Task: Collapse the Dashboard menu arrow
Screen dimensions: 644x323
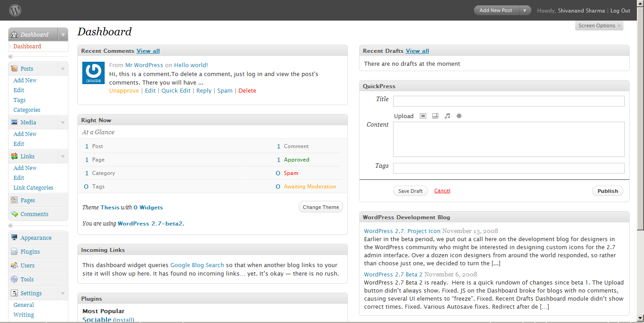Action: (x=63, y=34)
